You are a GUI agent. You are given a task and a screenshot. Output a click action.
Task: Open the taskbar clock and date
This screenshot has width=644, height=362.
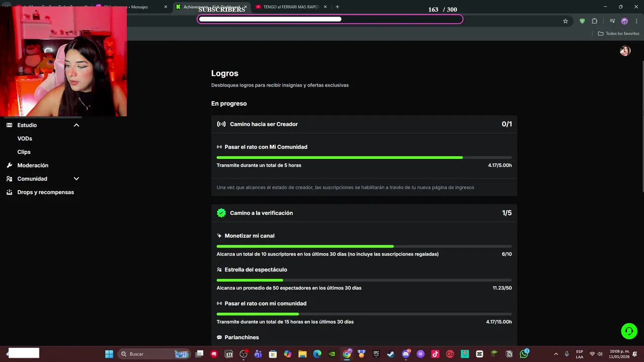click(x=619, y=354)
